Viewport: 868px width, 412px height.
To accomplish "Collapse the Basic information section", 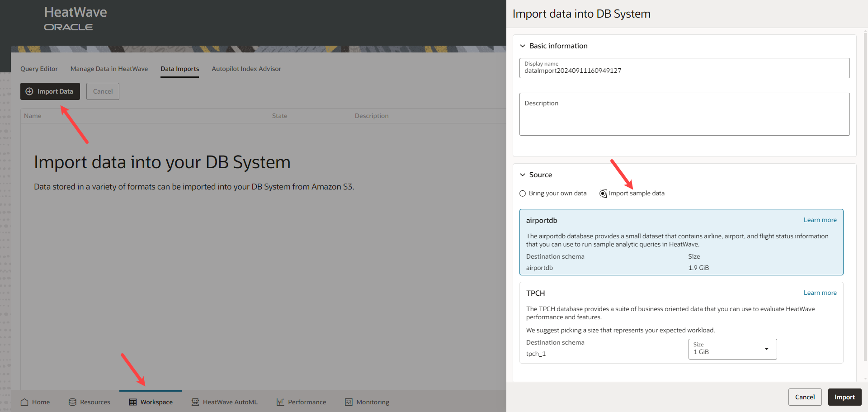I will click(x=523, y=46).
